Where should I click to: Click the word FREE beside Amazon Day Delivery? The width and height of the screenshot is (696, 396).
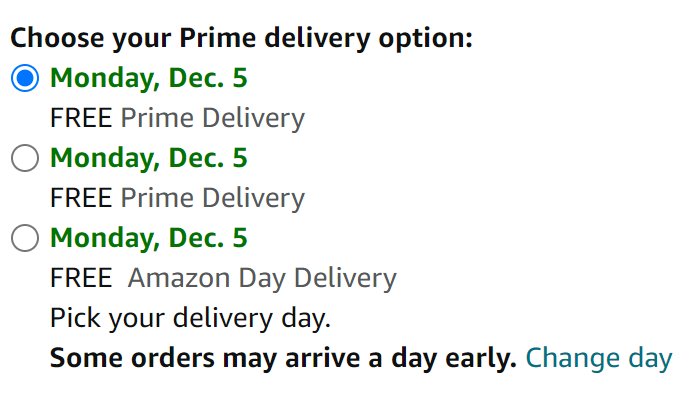point(81,278)
